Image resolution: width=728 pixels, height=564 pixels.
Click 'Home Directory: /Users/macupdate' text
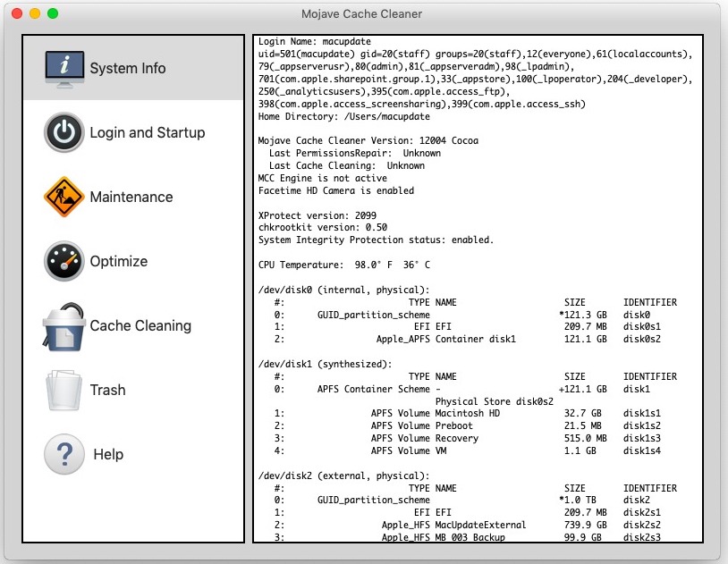(x=344, y=116)
